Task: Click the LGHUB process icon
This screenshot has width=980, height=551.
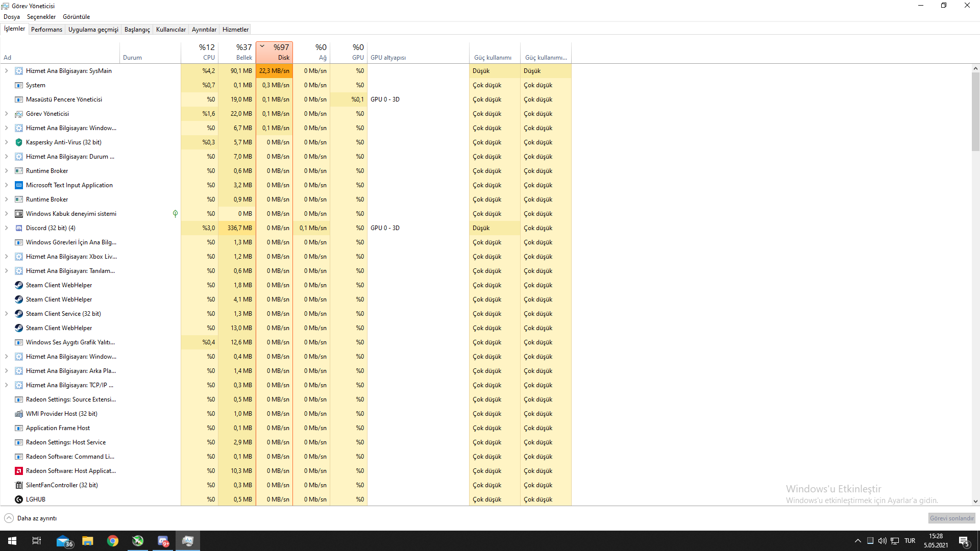Action: tap(19, 499)
